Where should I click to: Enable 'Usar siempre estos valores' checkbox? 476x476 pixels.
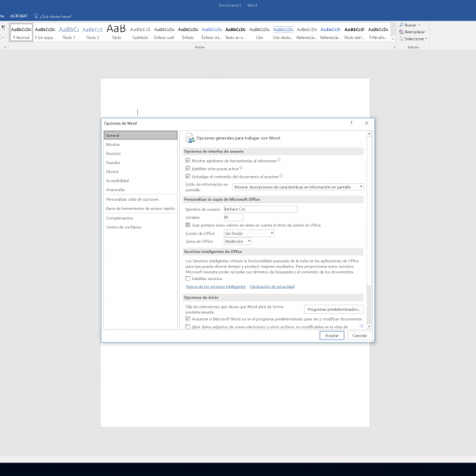[187, 225]
